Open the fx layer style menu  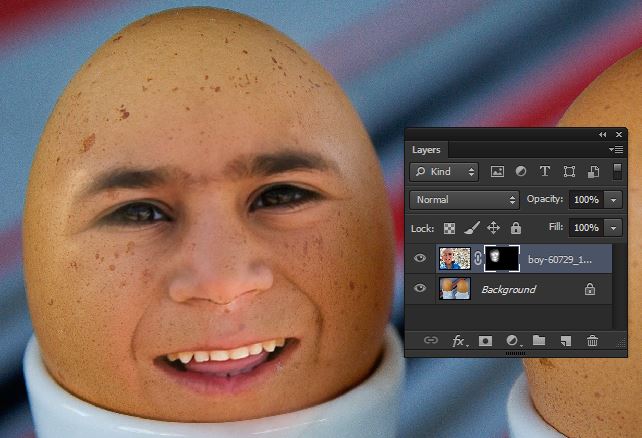[459, 341]
